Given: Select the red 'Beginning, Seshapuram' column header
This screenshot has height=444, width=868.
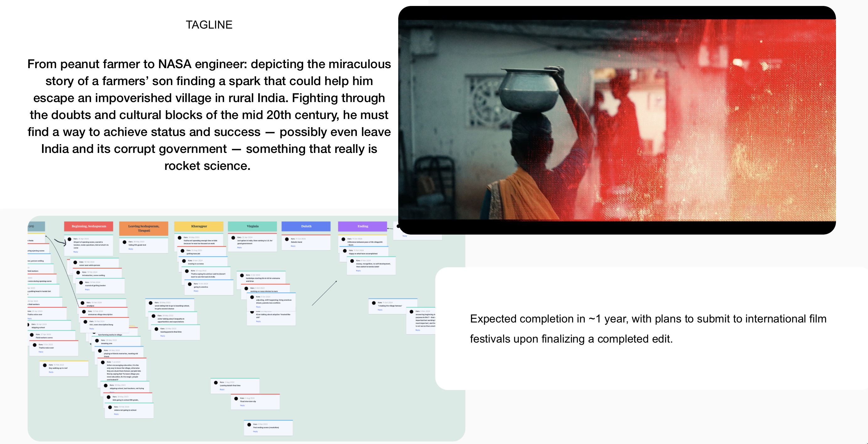Looking at the screenshot, I should click(x=88, y=226).
